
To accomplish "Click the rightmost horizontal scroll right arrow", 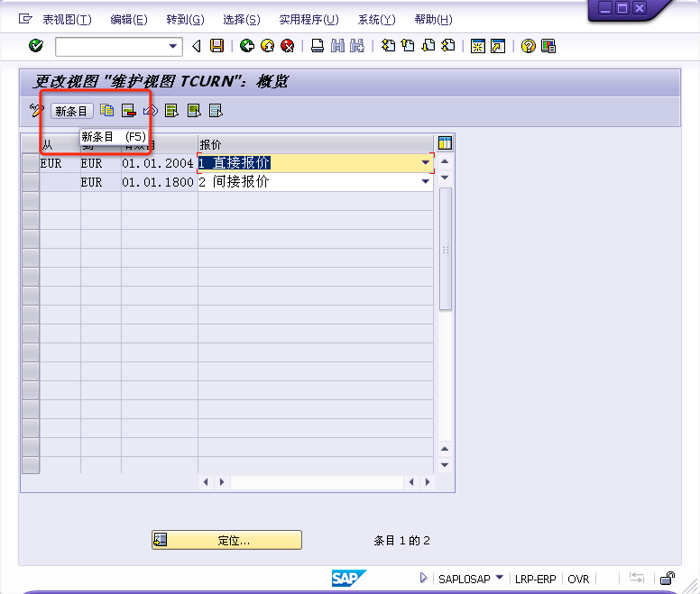I will click(x=428, y=482).
